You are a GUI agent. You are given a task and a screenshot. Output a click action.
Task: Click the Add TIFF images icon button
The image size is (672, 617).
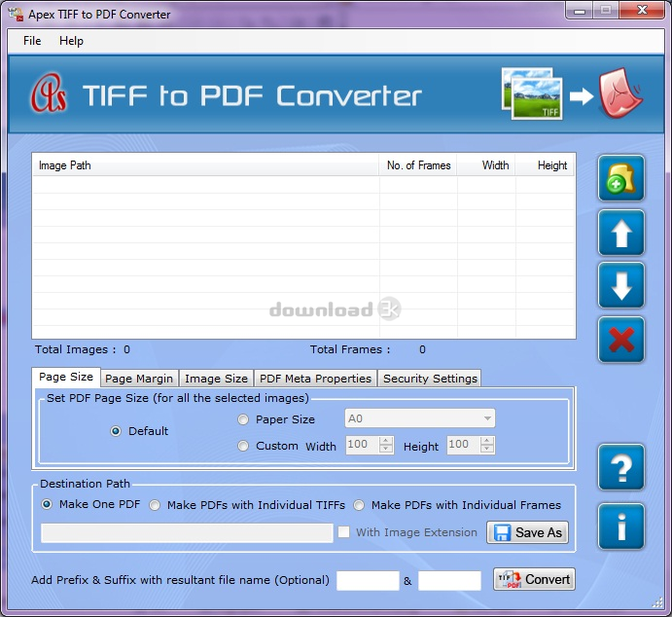621,178
